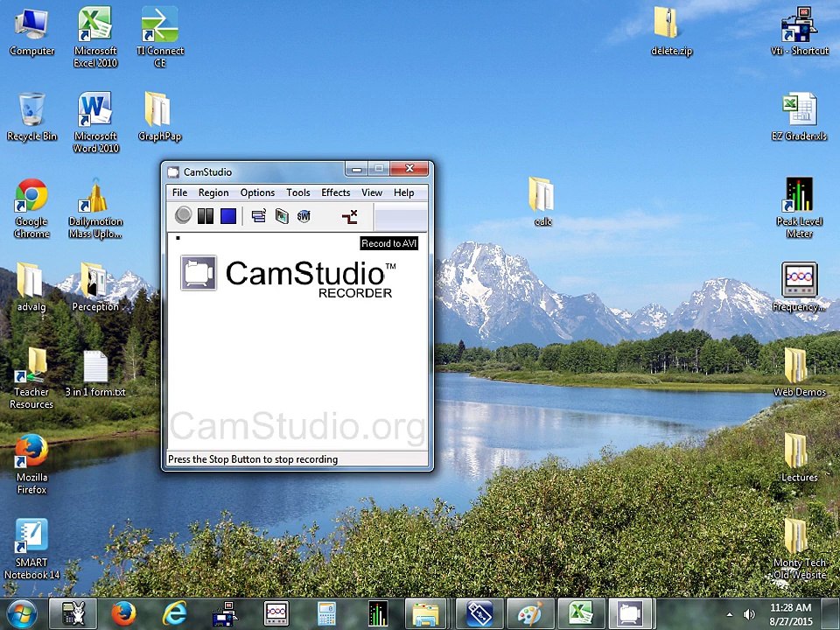Select the Google Chrome desktop shortcut

click(31, 208)
